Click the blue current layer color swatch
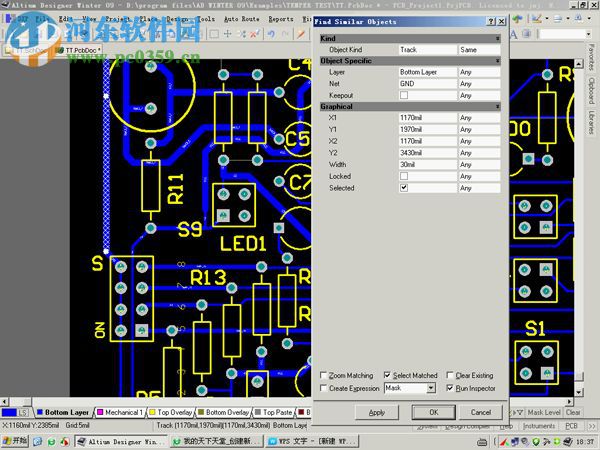 (x=9, y=412)
